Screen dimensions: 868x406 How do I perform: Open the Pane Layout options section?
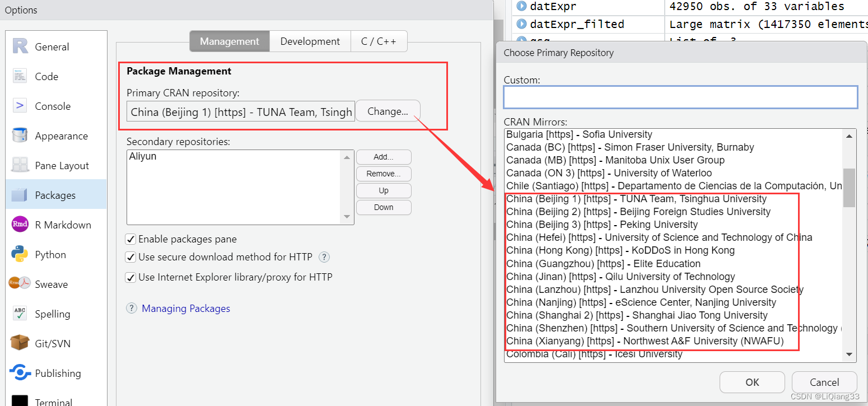click(56, 166)
